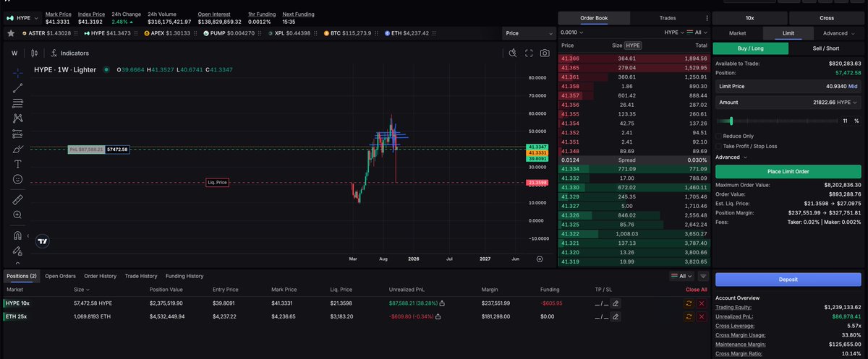Reverse the ETH position
Screen dimensions: 868x359
689,315
